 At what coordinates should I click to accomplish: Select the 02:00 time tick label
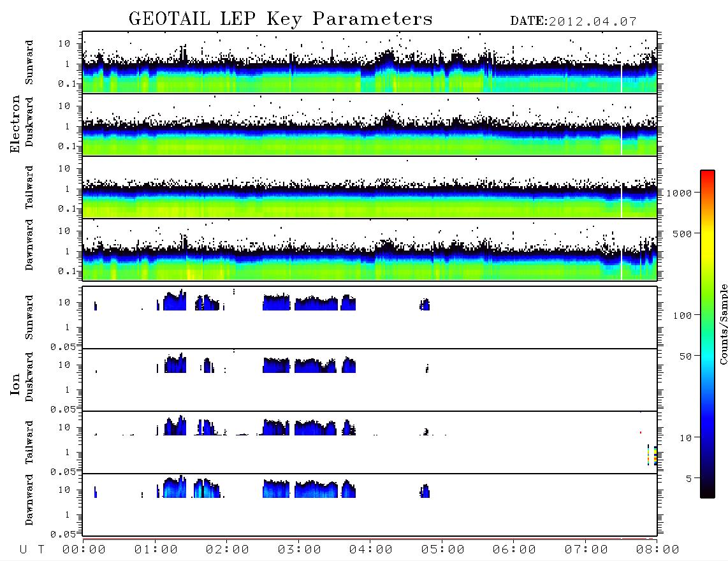point(228,550)
